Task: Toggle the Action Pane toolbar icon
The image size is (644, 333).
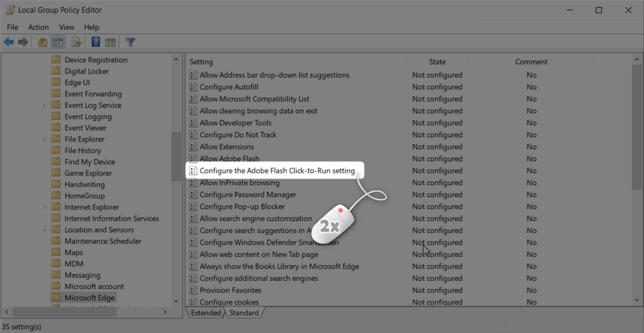Action: [x=110, y=42]
